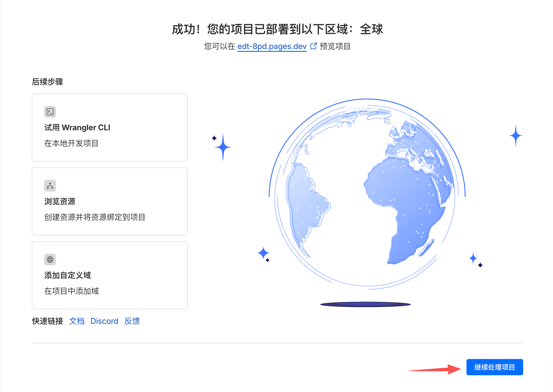
Task: Click the resource tree icon in 浏览资源 card
Action: coord(50,186)
